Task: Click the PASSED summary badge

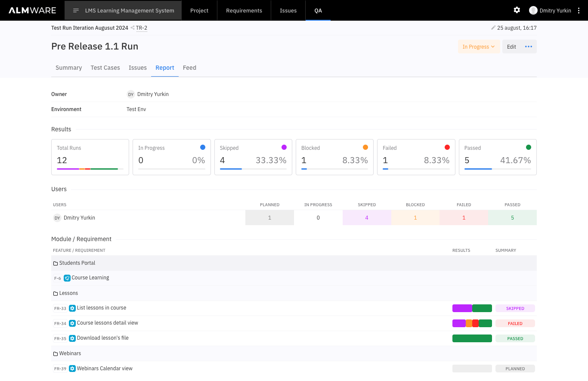Action: pyautogui.click(x=515, y=338)
